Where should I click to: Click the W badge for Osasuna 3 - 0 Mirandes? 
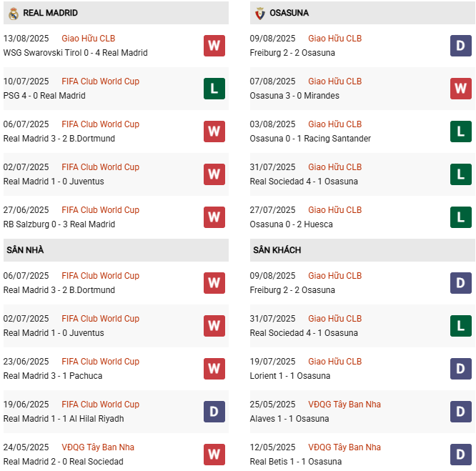[x=460, y=89]
